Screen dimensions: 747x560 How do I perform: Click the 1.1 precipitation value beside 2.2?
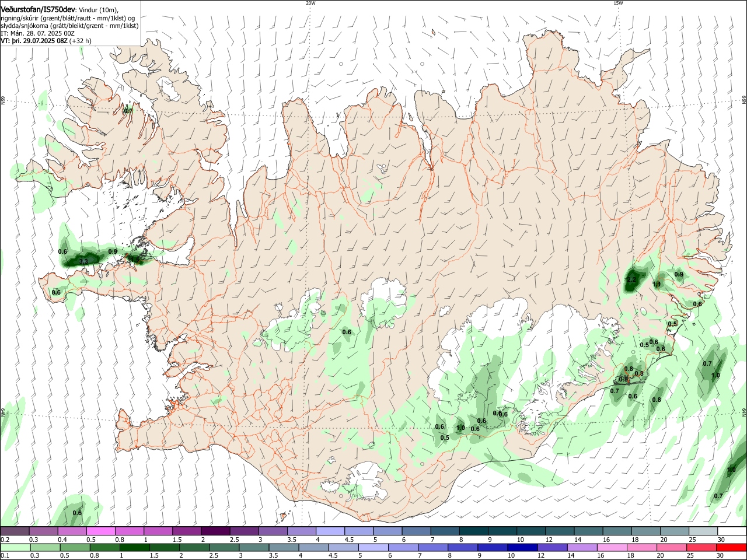point(657,285)
